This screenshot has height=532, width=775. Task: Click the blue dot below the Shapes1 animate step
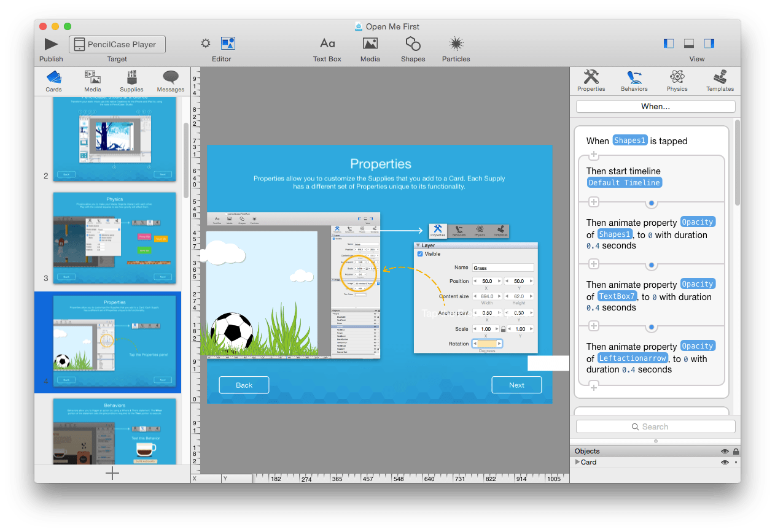coord(652,265)
